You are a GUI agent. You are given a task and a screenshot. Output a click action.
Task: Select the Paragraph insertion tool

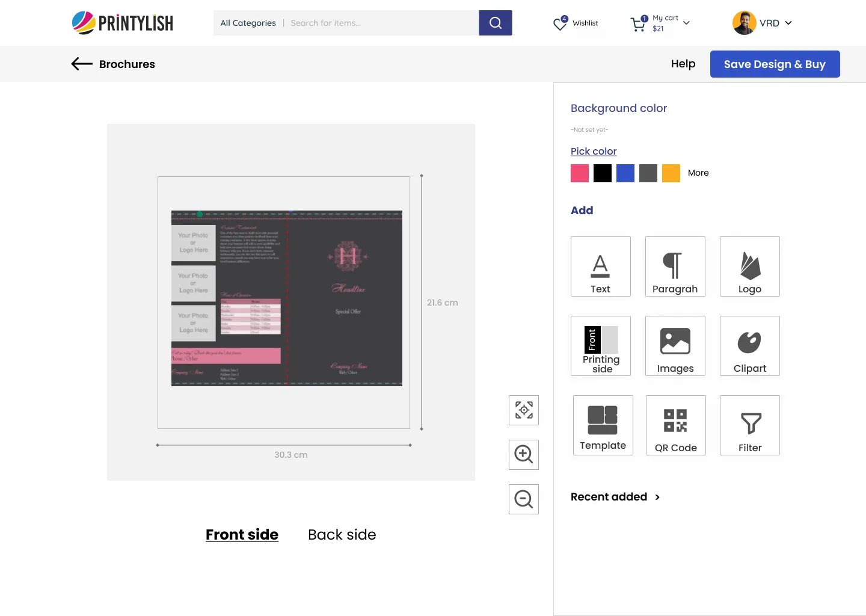(x=675, y=266)
